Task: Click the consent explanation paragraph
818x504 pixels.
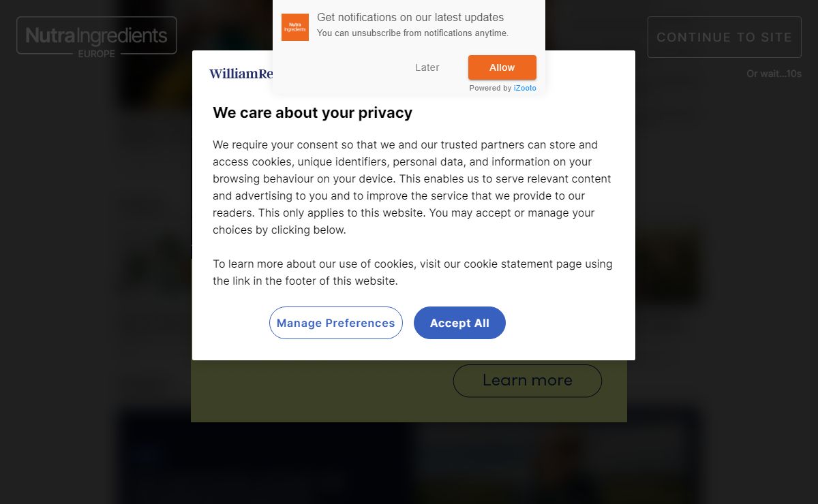Action: coord(412,187)
